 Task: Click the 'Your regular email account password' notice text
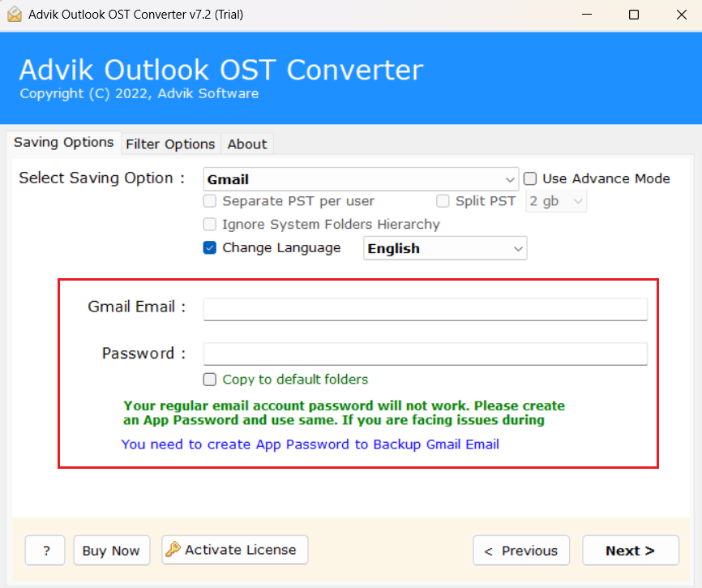click(344, 413)
